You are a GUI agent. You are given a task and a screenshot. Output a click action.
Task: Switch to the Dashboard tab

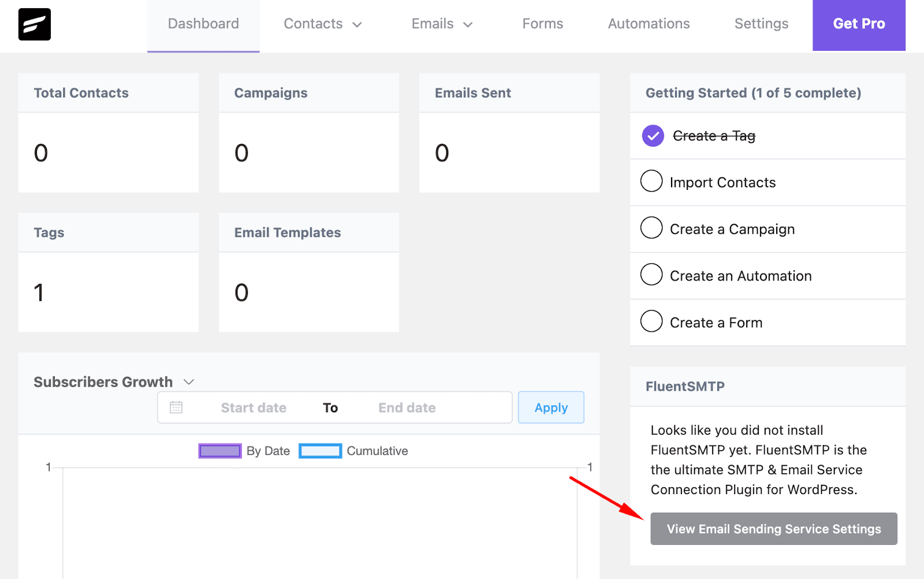point(203,24)
